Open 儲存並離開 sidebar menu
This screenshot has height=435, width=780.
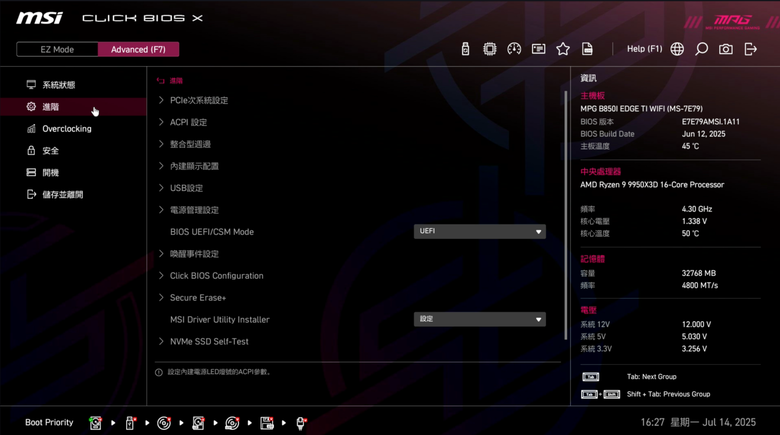[x=73, y=194]
